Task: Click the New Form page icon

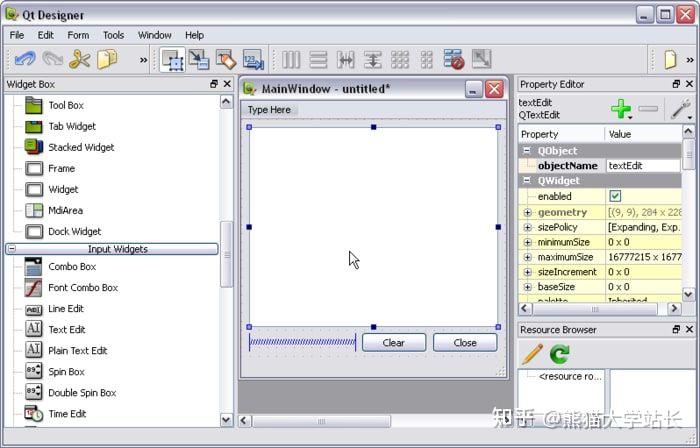Action: pos(670,59)
